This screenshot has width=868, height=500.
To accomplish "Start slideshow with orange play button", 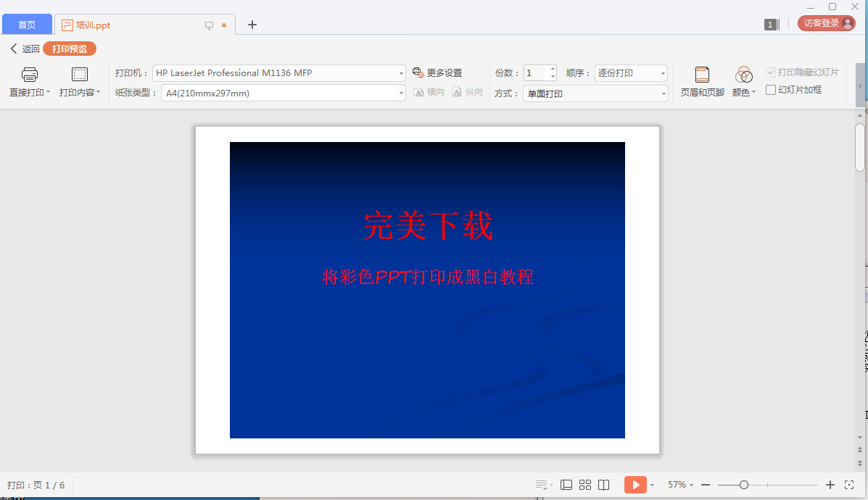I will coord(635,485).
